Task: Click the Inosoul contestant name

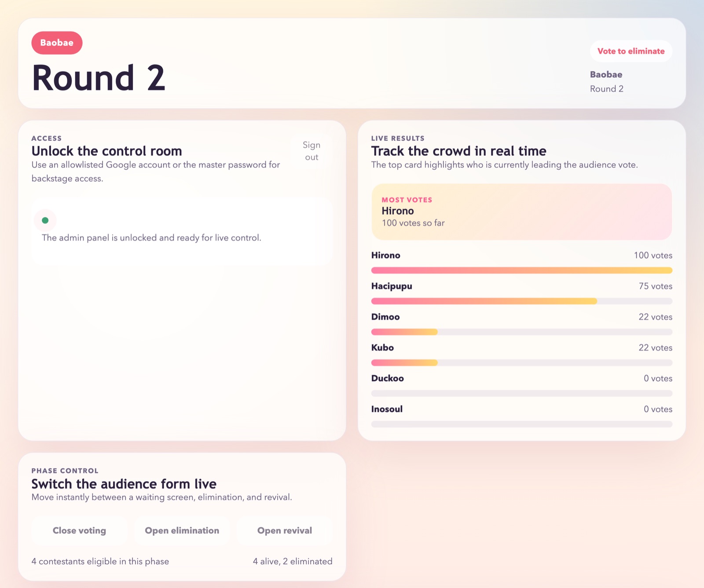Action: 387,409
